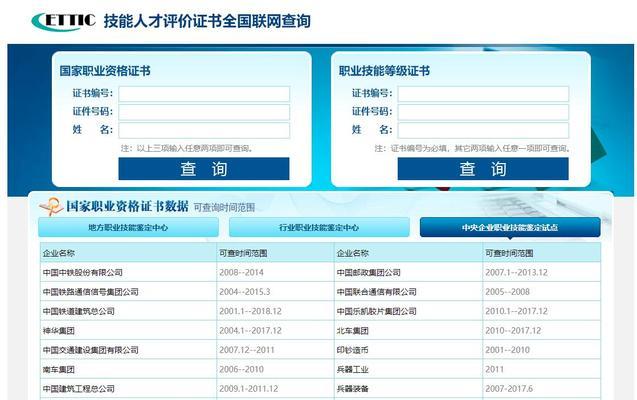Click time range 2005--2008
Screen dimensions: 637x400
tap(507, 292)
